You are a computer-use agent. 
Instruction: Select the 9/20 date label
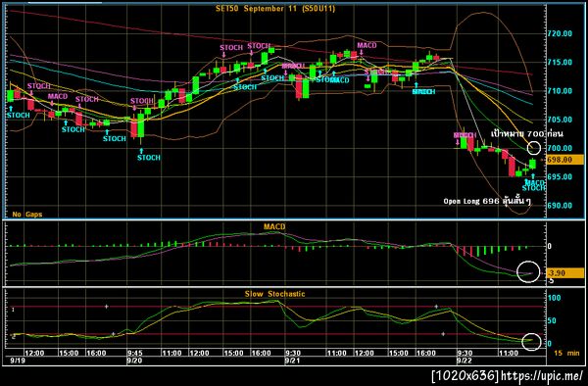coord(134,361)
